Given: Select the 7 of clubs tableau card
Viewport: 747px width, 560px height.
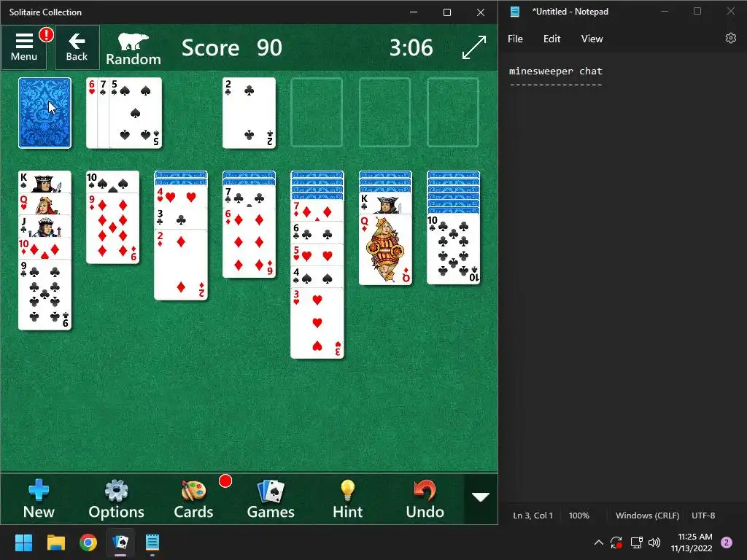Looking at the screenshot, I should coord(249,196).
